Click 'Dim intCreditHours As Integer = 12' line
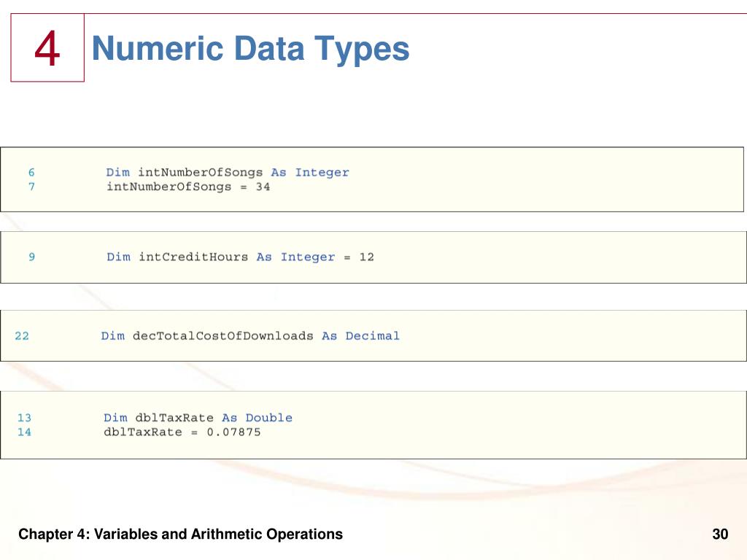 (x=241, y=257)
